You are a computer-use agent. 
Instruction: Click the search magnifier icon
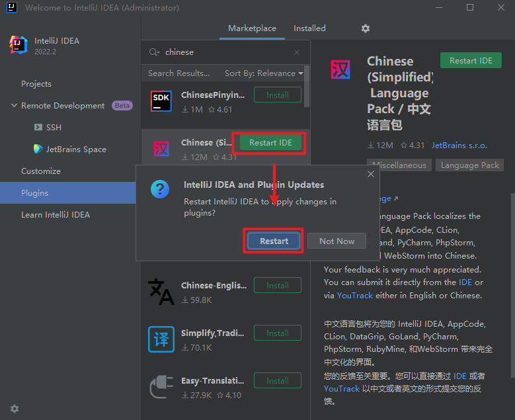pos(154,52)
